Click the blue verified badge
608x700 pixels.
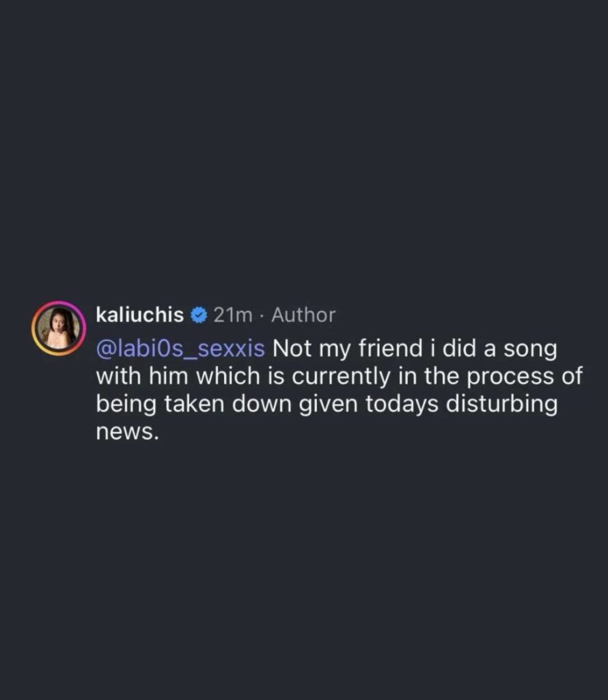click(x=198, y=315)
